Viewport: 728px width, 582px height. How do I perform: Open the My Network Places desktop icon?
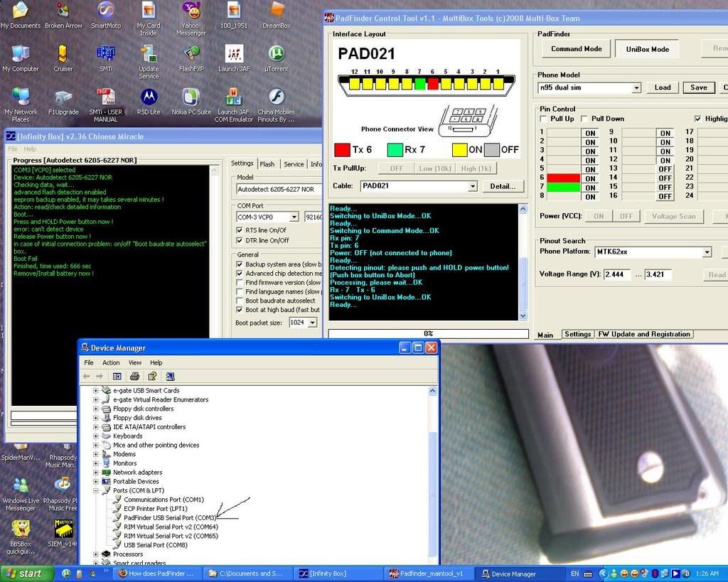21,105
